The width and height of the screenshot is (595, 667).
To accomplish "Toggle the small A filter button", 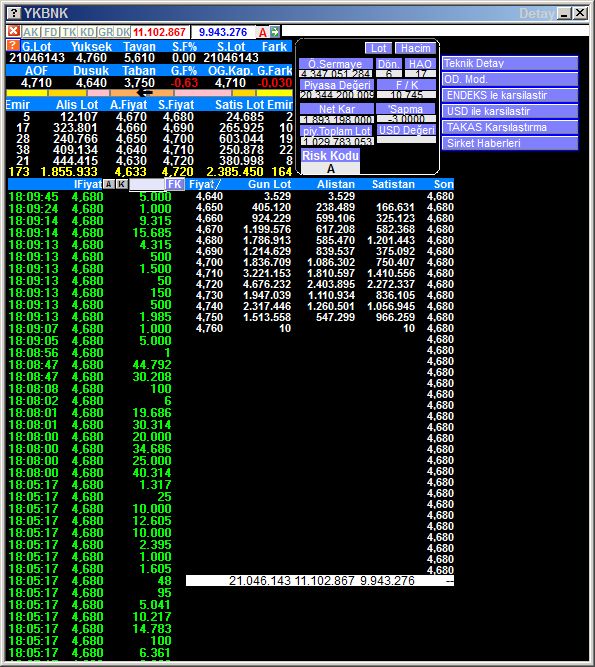I will click(x=109, y=184).
